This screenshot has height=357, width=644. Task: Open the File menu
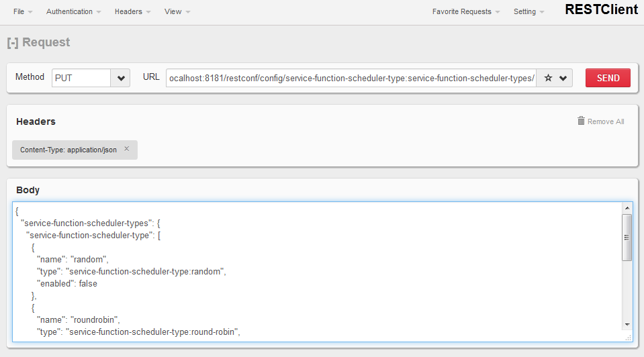pos(23,11)
